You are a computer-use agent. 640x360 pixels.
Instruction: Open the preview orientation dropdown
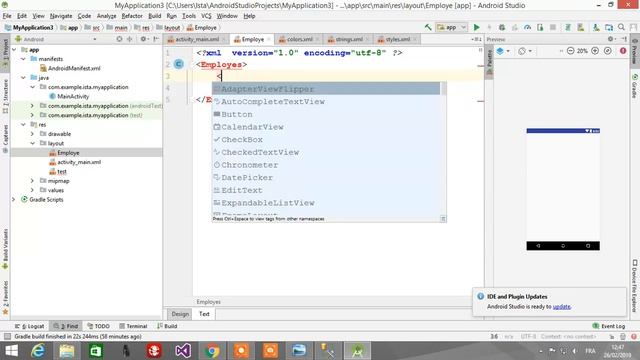[x=525, y=51]
